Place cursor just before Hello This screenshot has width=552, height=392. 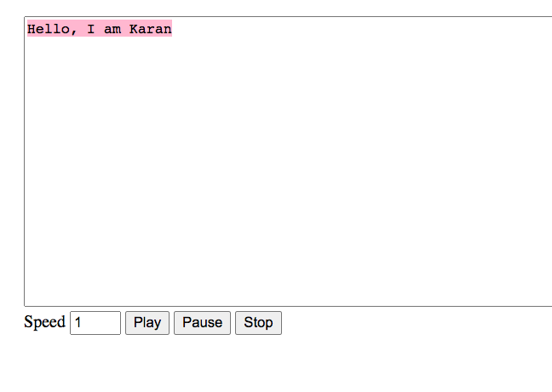(28, 29)
